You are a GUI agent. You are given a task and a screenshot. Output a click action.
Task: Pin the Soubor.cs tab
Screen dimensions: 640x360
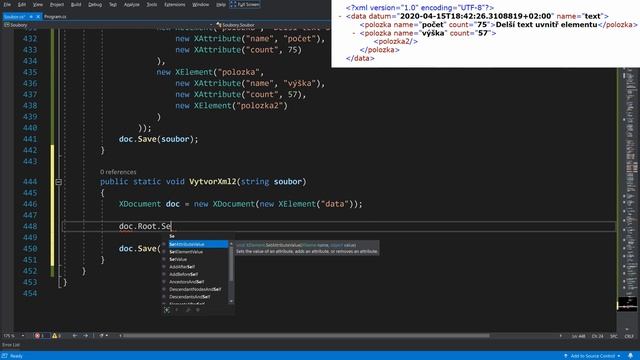pos(31,17)
